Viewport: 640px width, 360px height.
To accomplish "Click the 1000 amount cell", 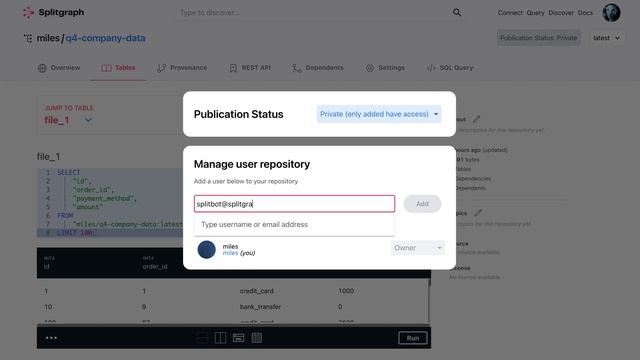I will (x=346, y=291).
